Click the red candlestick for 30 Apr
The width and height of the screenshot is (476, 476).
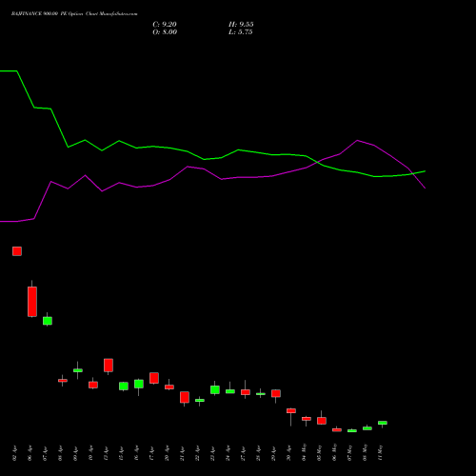tap(291, 411)
